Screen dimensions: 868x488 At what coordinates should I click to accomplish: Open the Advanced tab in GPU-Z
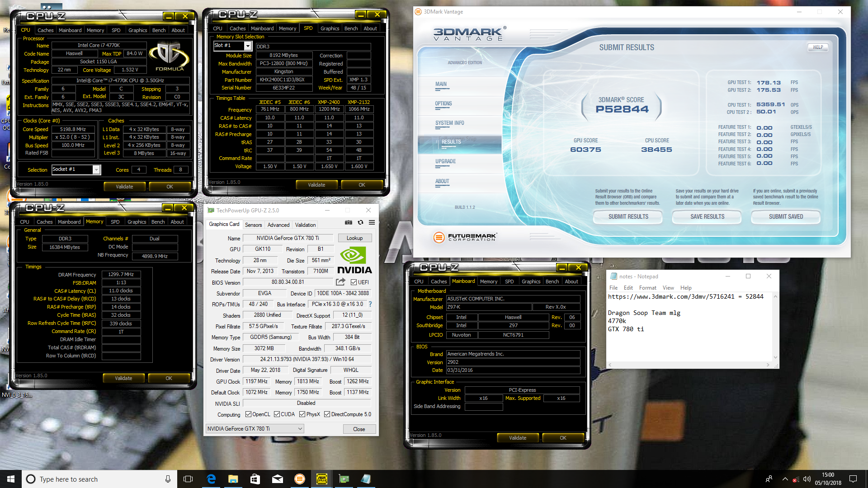click(278, 225)
